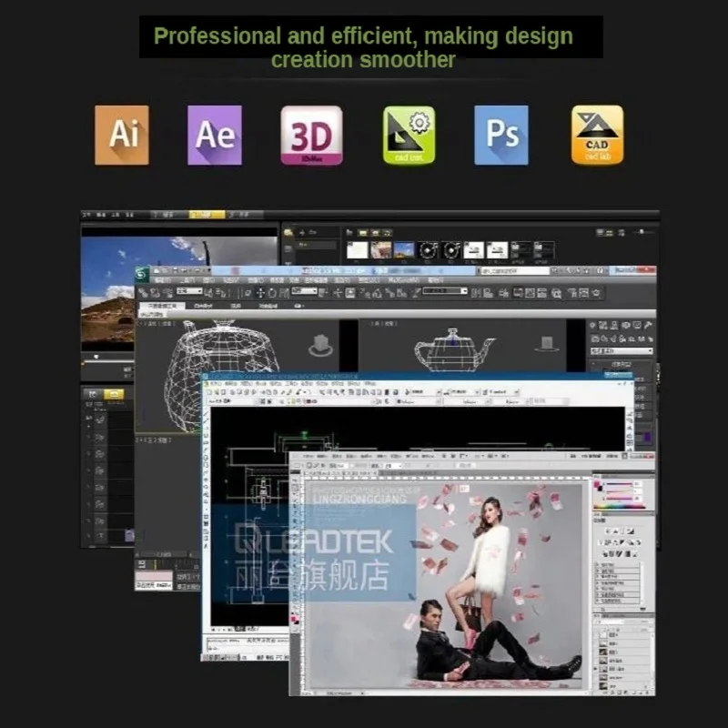Open the named selection sets dropdown in 3ds Max
The image size is (728, 728).
445,291
